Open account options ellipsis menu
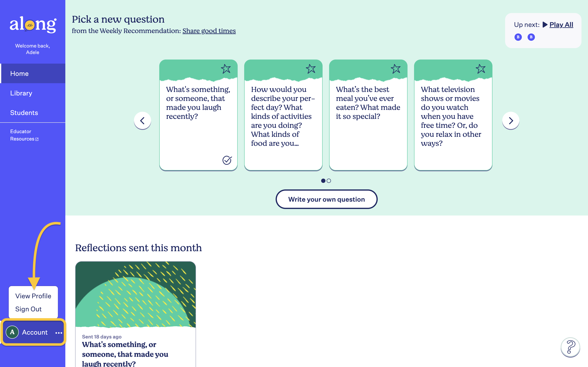588x367 pixels. (59, 333)
